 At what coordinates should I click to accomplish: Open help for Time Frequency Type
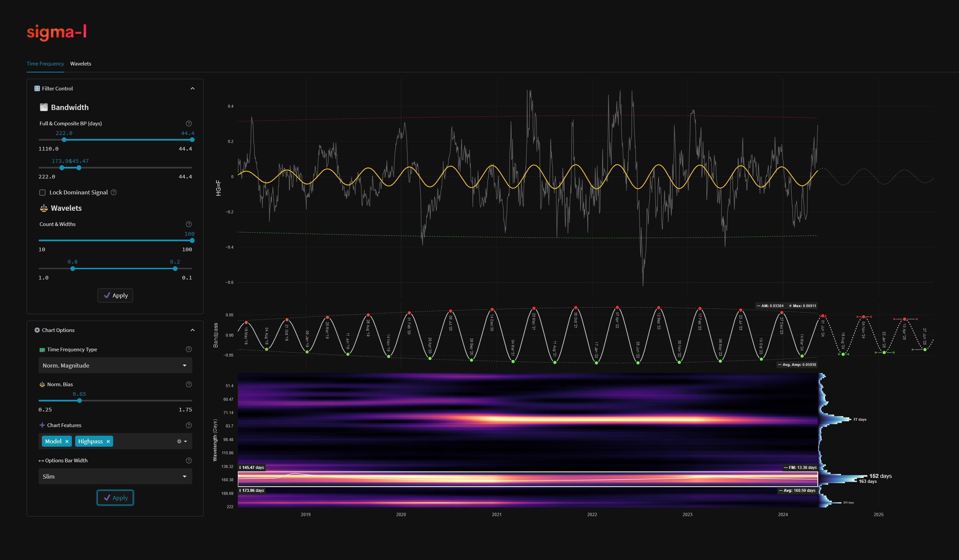(189, 349)
